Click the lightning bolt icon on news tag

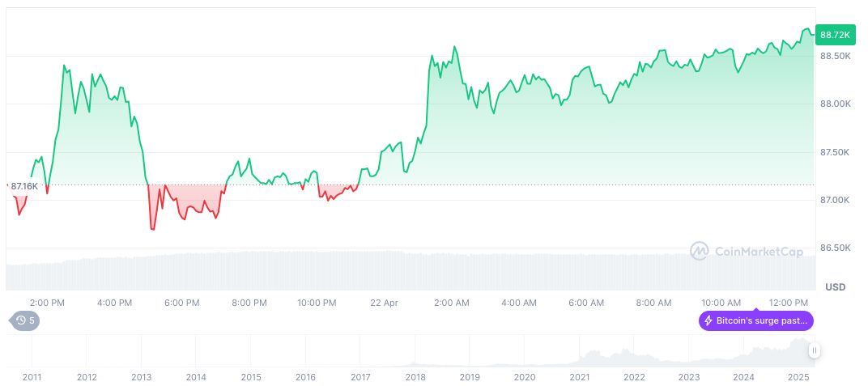(x=708, y=320)
